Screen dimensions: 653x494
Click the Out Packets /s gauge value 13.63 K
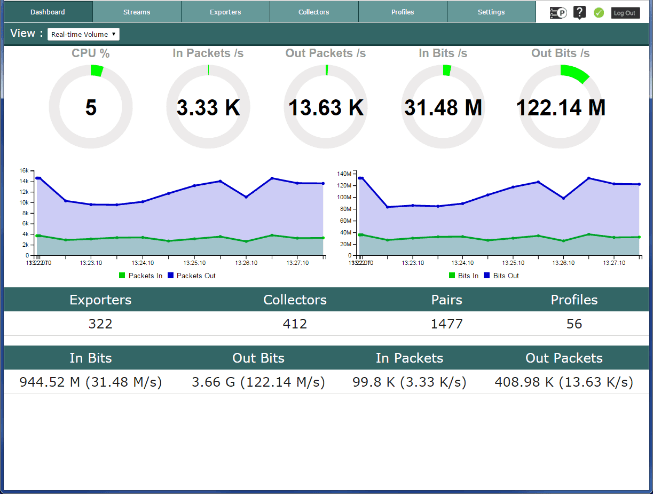pos(326,107)
